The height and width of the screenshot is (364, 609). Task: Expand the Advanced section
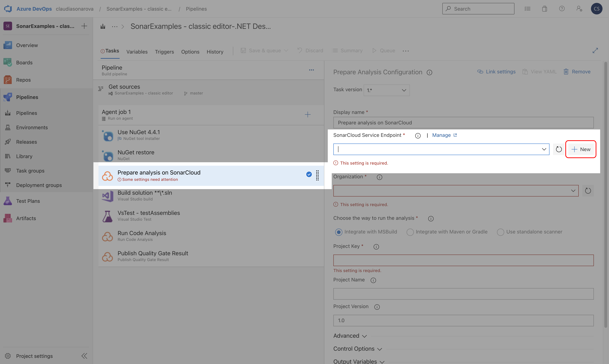point(350,336)
